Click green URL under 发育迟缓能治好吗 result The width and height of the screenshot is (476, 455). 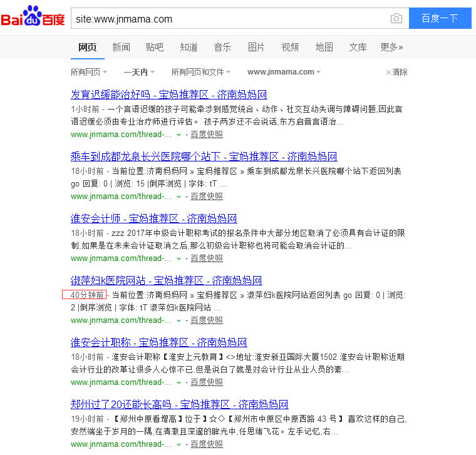(x=121, y=135)
